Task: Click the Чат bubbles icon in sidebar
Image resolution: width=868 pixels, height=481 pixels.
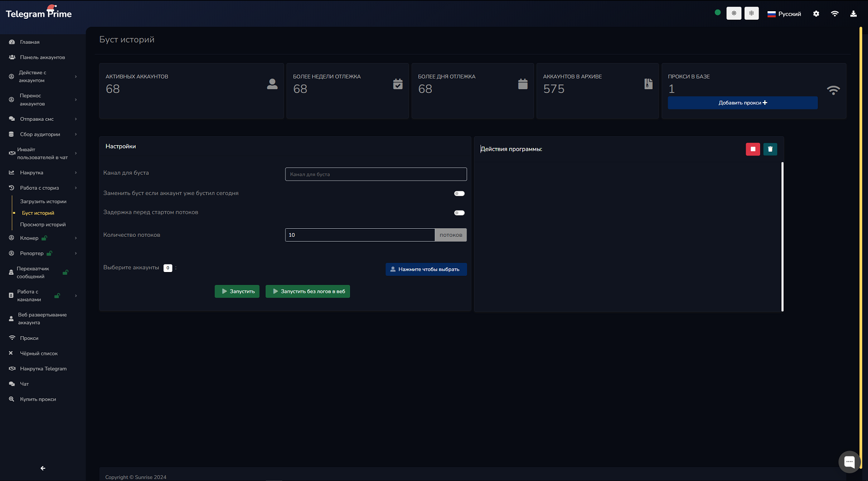Action: pyautogui.click(x=12, y=384)
